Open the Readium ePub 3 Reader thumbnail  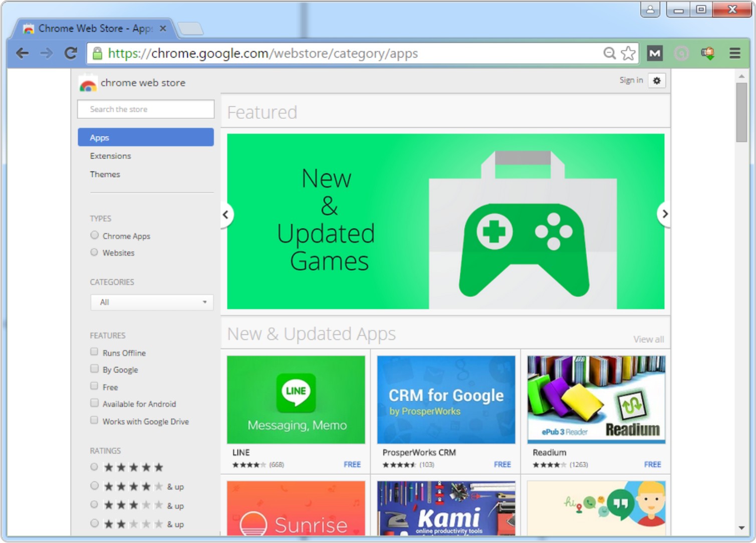pos(597,400)
